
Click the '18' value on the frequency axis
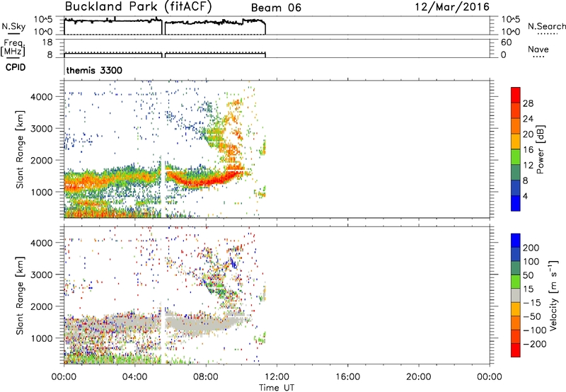click(47, 42)
